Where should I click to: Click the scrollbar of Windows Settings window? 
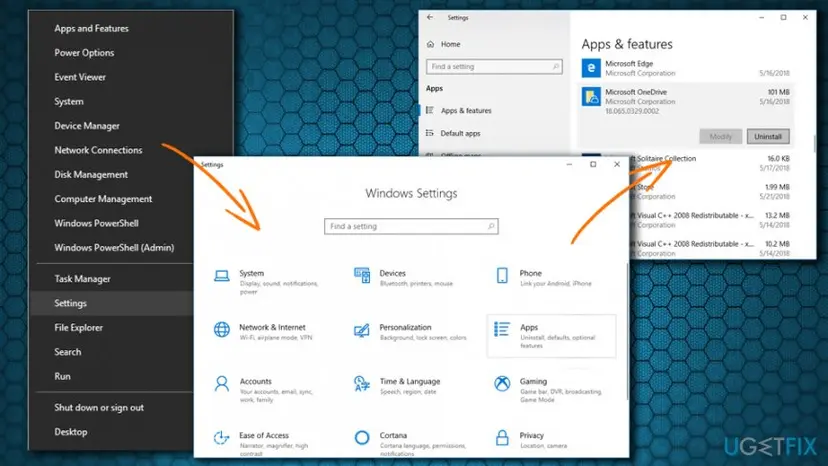click(x=627, y=330)
